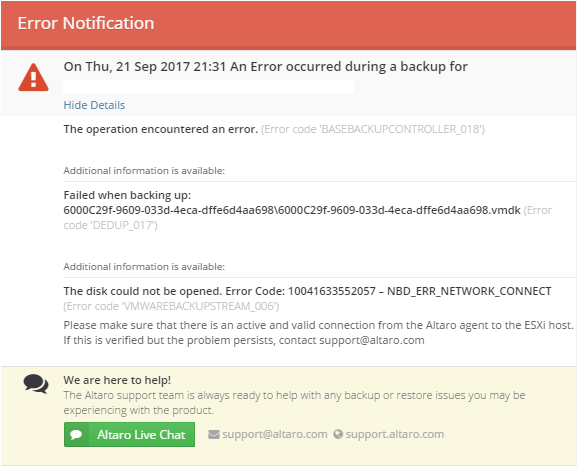Collapse the error with Hide Details
Viewport: 577px width, 466px height.
pos(94,105)
